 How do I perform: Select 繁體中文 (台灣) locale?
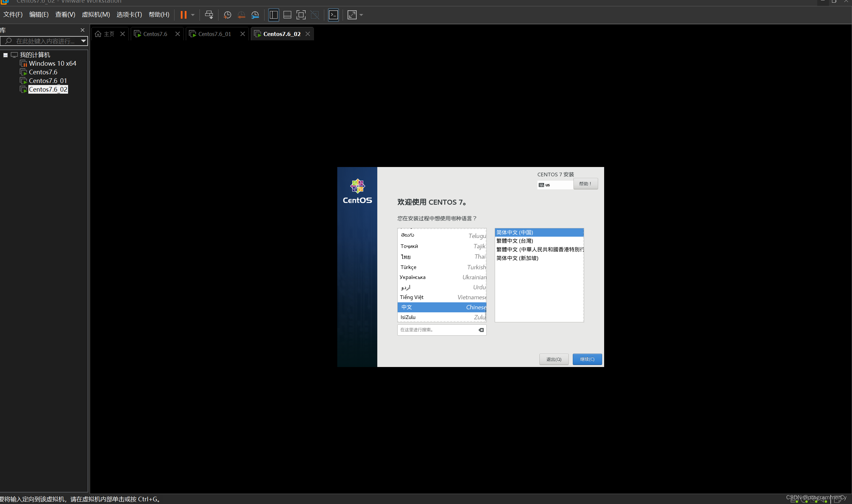pos(514,241)
